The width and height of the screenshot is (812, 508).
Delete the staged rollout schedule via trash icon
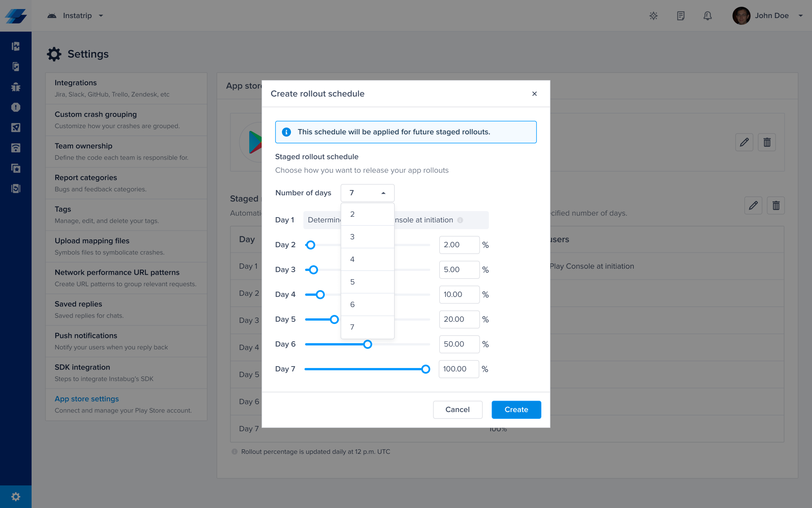(x=776, y=205)
